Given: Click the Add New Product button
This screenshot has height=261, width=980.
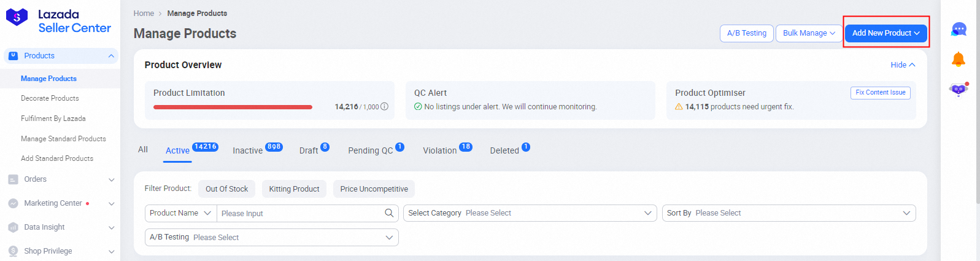Looking at the screenshot, I should (885, 33).
